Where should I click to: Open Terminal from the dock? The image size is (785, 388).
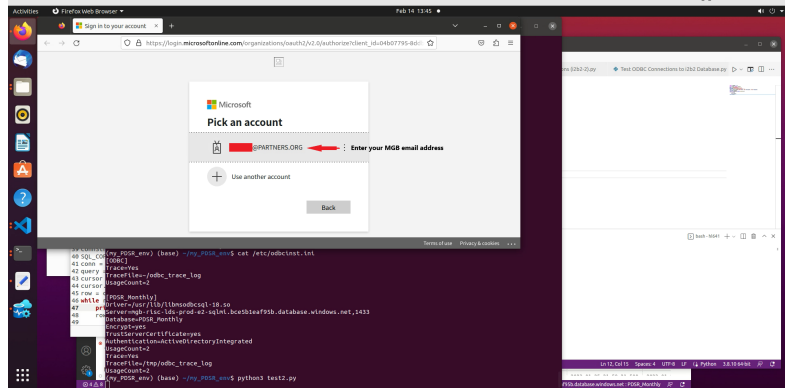click(23, 253)
